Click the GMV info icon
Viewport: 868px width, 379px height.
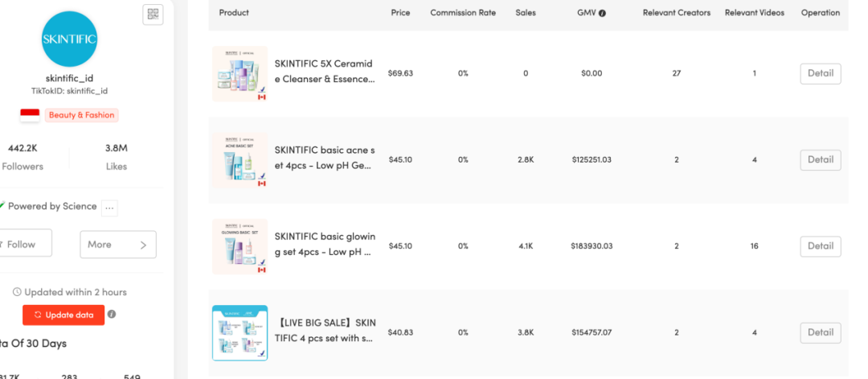603,13
